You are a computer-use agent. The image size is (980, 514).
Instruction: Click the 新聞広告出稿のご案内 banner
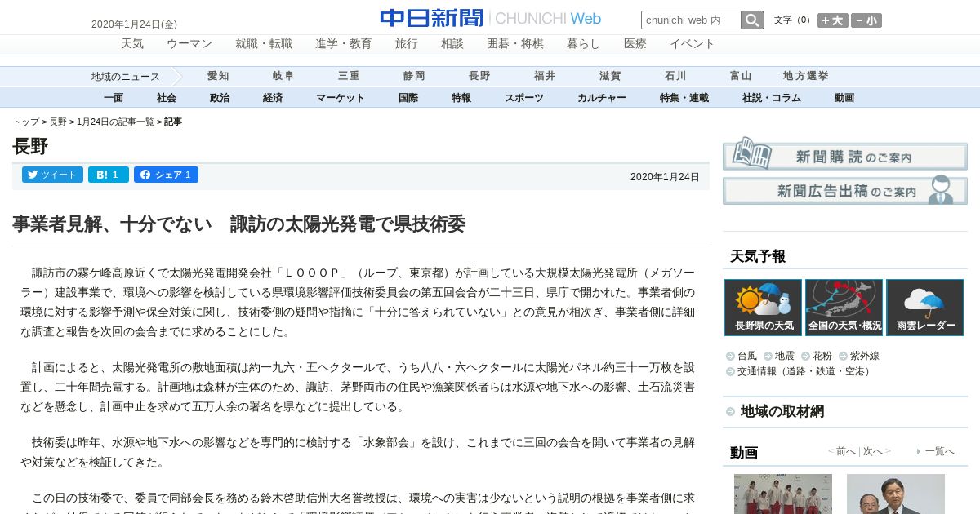coord(845,189)
